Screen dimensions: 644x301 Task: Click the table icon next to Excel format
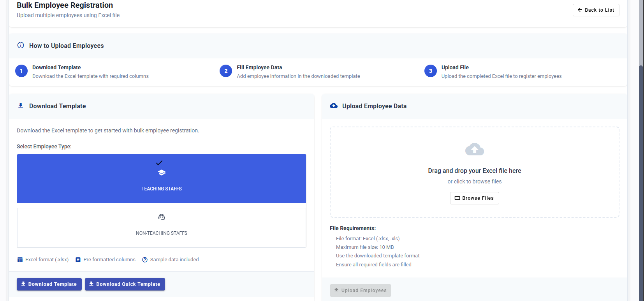tap(20, 260)
